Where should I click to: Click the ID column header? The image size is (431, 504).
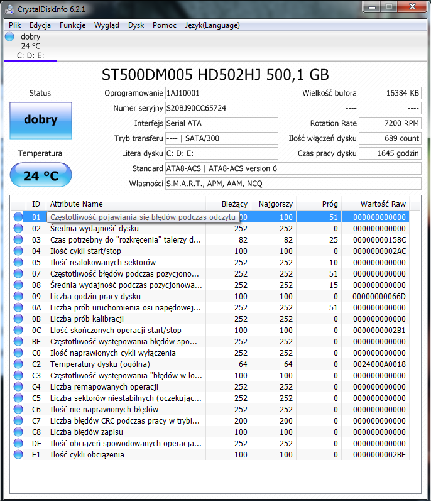[36, 204]
